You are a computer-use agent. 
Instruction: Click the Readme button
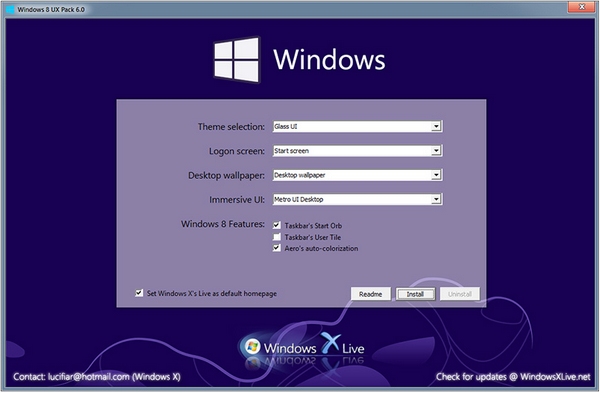(x=370, y=294)
